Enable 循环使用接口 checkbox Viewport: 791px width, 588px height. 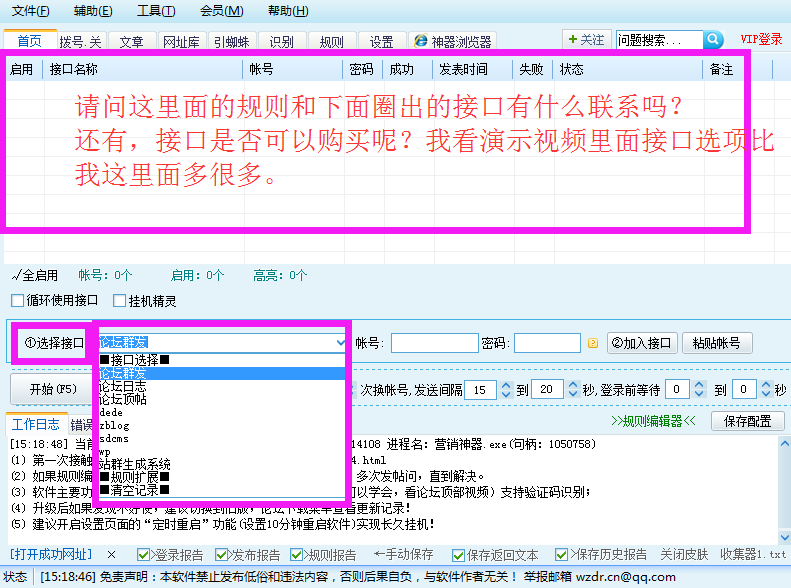tap(17, 300)
